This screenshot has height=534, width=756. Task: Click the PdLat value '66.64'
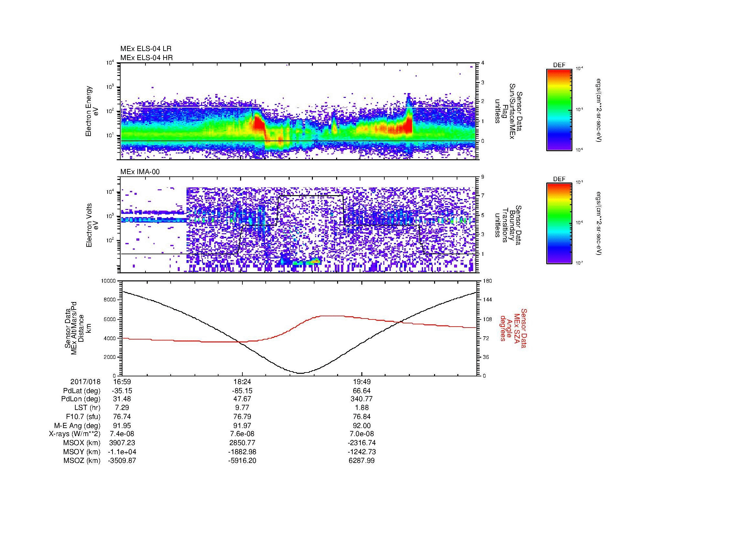coord(362,391)
